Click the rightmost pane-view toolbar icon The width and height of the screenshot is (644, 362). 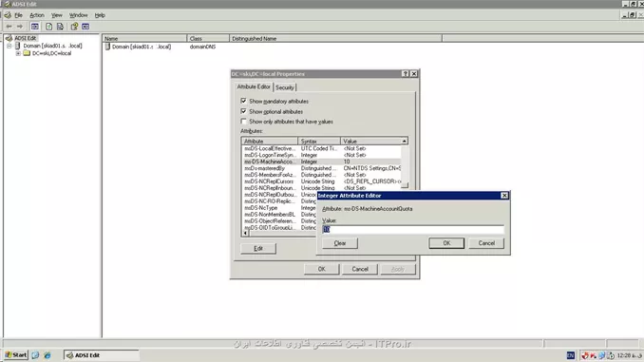[85, 27]
